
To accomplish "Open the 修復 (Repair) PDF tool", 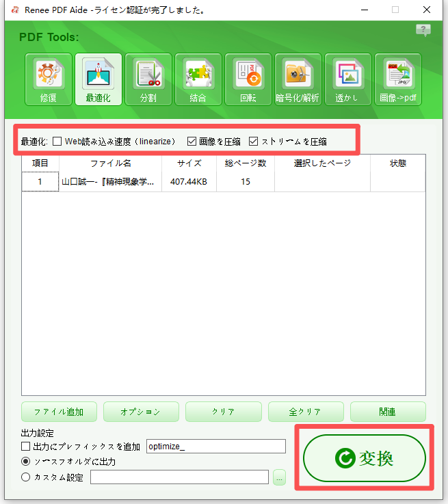I will click(48, 79).
